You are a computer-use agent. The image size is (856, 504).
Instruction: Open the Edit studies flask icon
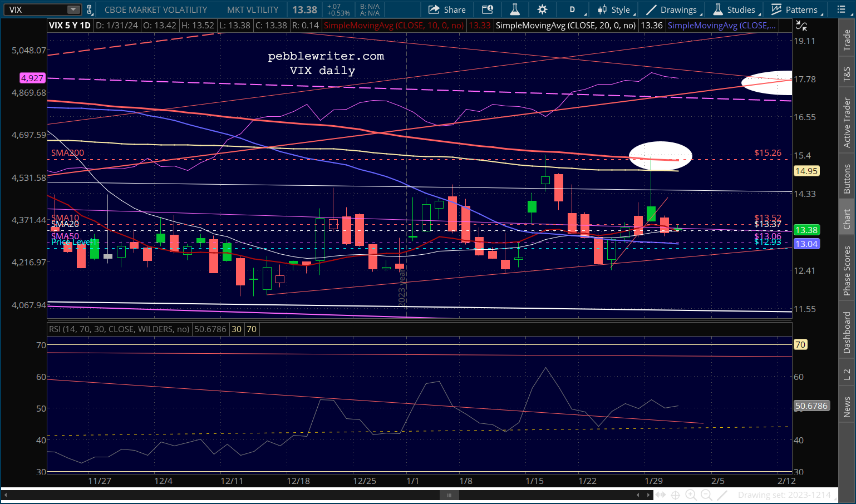pyautogui.click(x=515, y=9)
